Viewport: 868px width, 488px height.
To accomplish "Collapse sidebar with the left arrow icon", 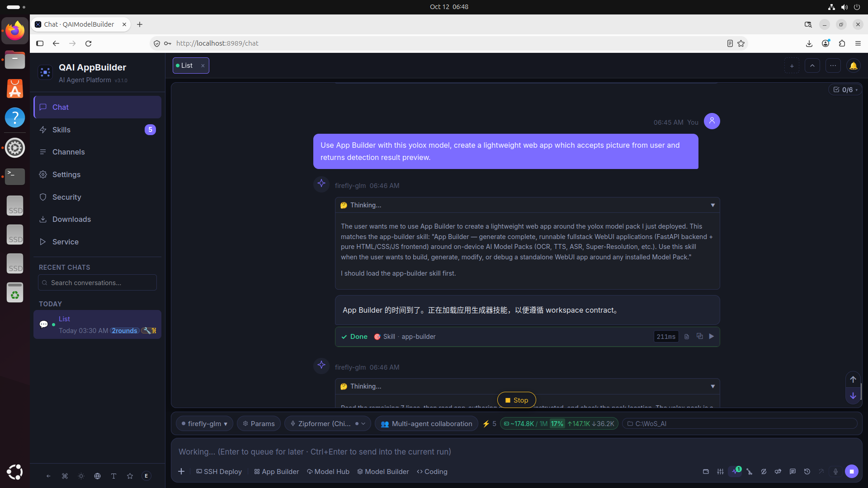I will 48,476.
